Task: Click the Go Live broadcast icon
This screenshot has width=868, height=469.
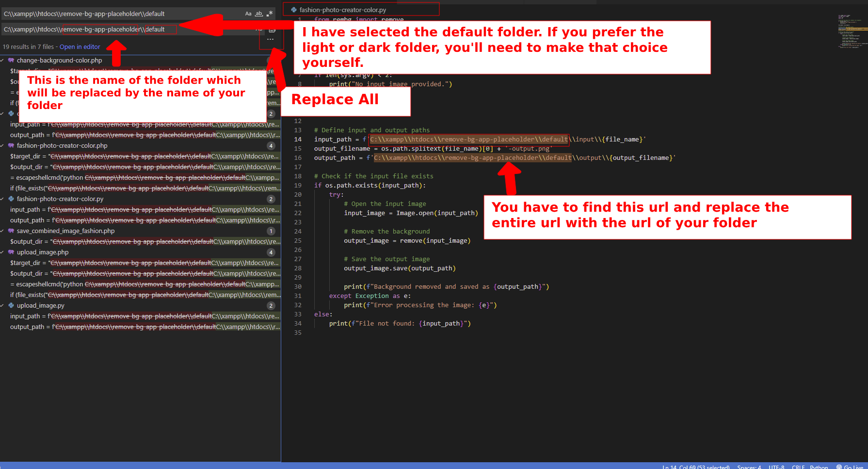Action: [839, 467]
